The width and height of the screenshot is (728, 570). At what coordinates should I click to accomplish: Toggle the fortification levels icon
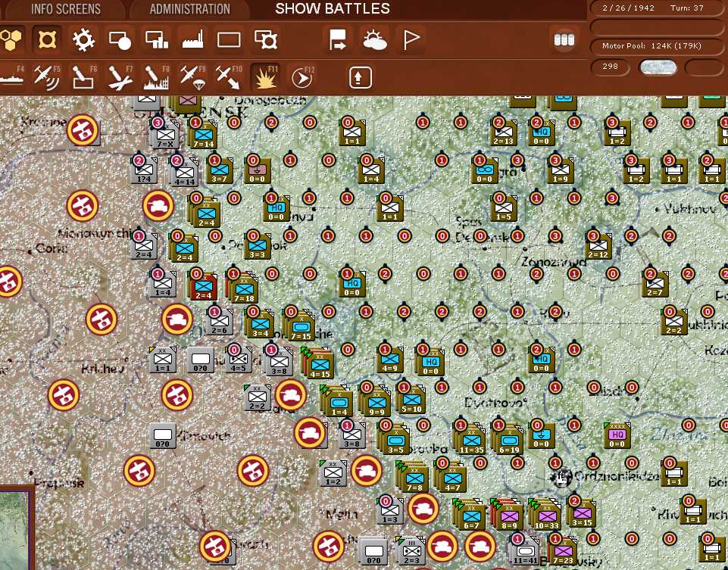[x=47, y=40]
